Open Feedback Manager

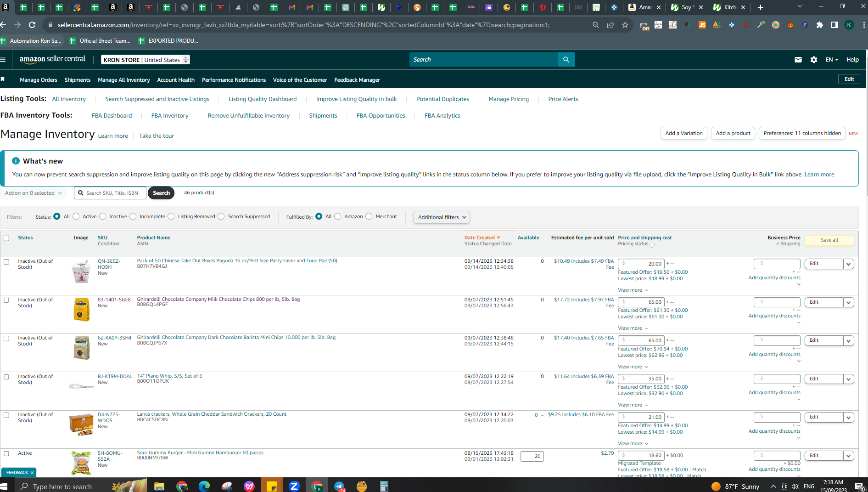point(357,80)
